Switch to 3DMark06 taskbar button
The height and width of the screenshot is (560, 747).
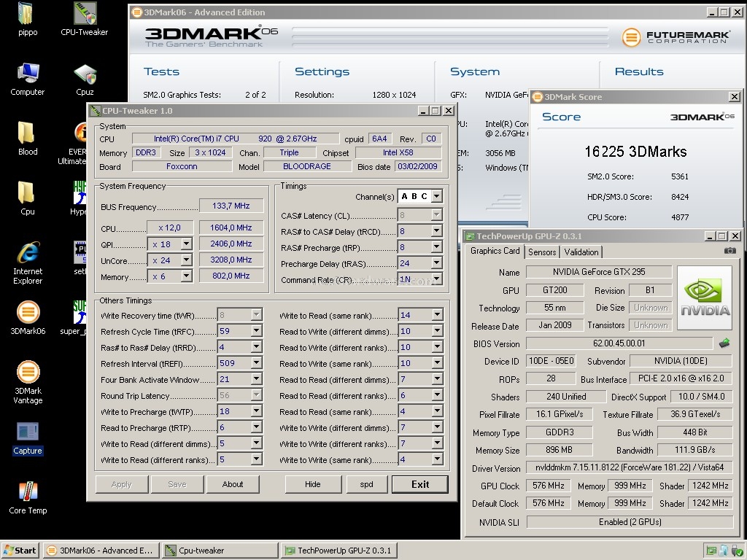pyautogui.click(x=101, y=551)
